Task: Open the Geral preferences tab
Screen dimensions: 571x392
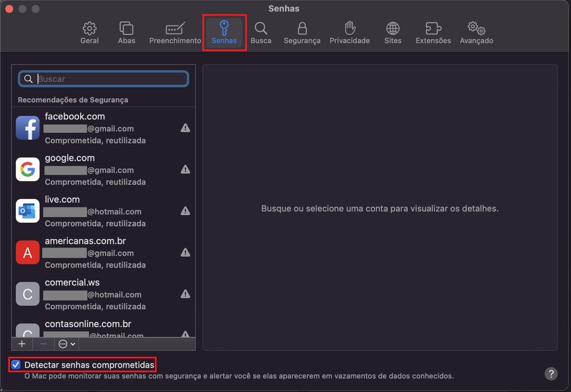Action: point(89,32)
